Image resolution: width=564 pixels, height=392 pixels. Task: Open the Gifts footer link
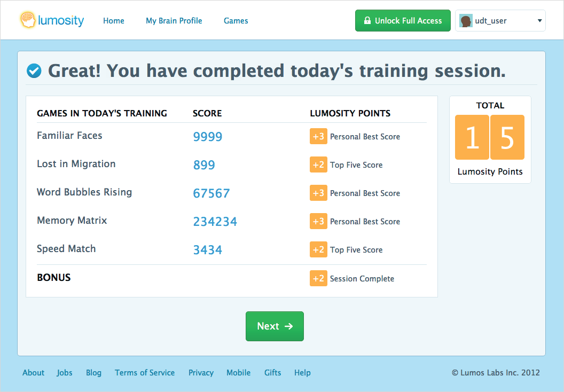[x=272, y=373]
